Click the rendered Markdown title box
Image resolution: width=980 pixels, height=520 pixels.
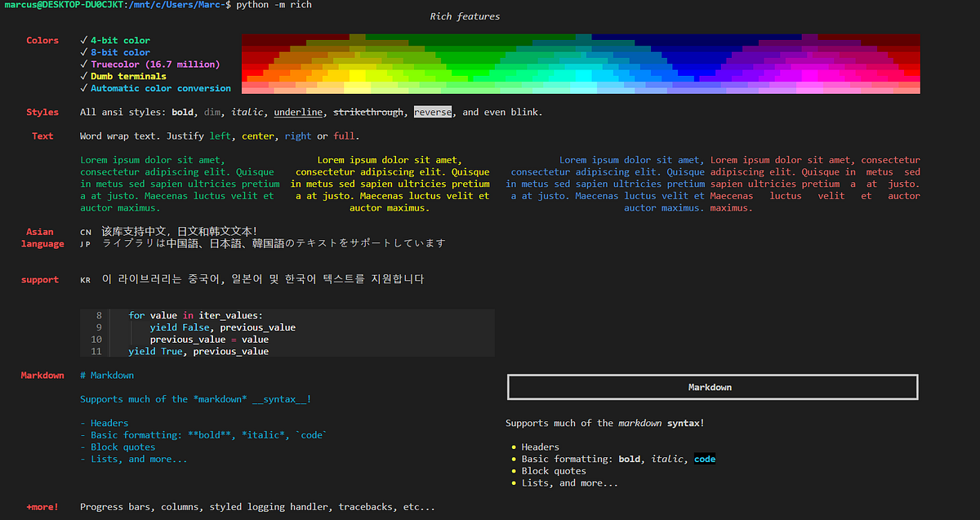coord(712,386)
